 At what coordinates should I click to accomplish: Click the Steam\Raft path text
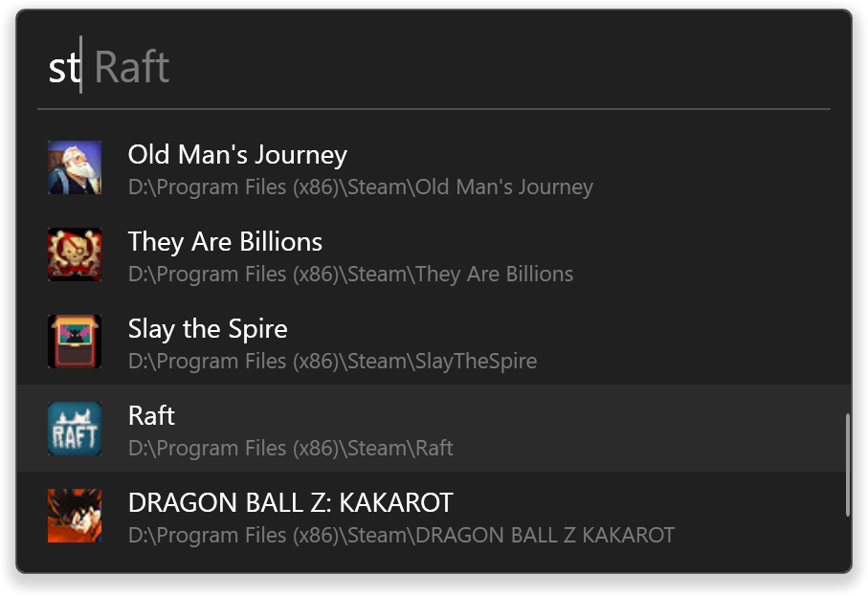pos(290,449)
